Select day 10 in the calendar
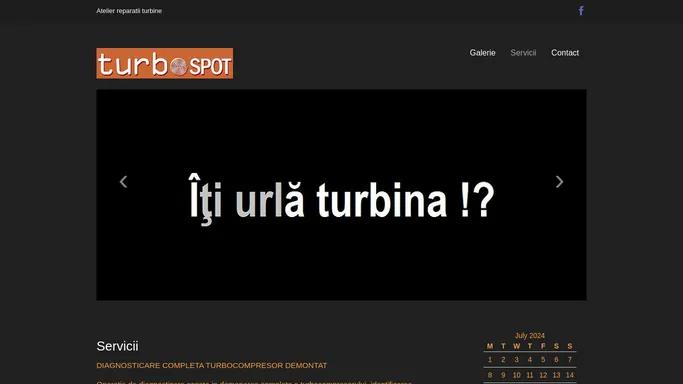The width and height of the screenshot is (683, 384). (x=517, y=375)
